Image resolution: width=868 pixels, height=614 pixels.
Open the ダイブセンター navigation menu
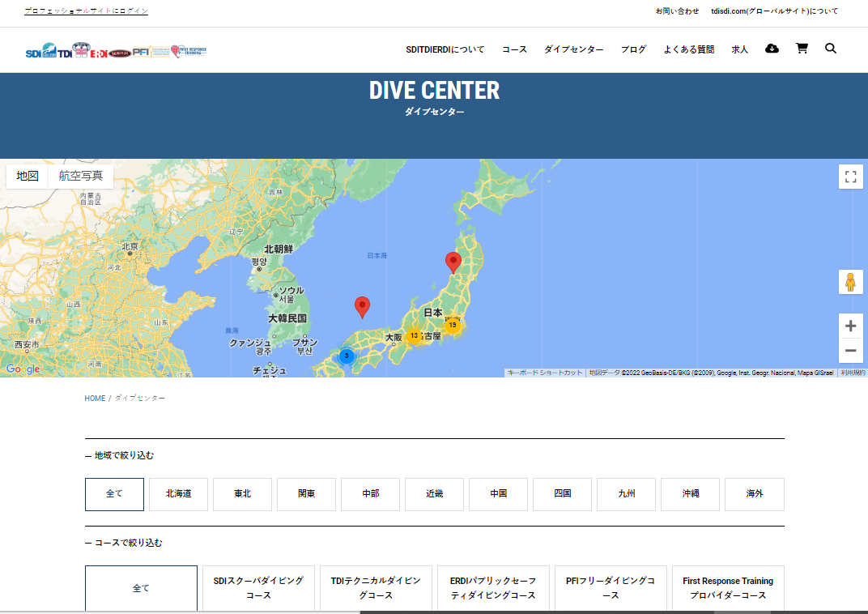click(573, 49)
